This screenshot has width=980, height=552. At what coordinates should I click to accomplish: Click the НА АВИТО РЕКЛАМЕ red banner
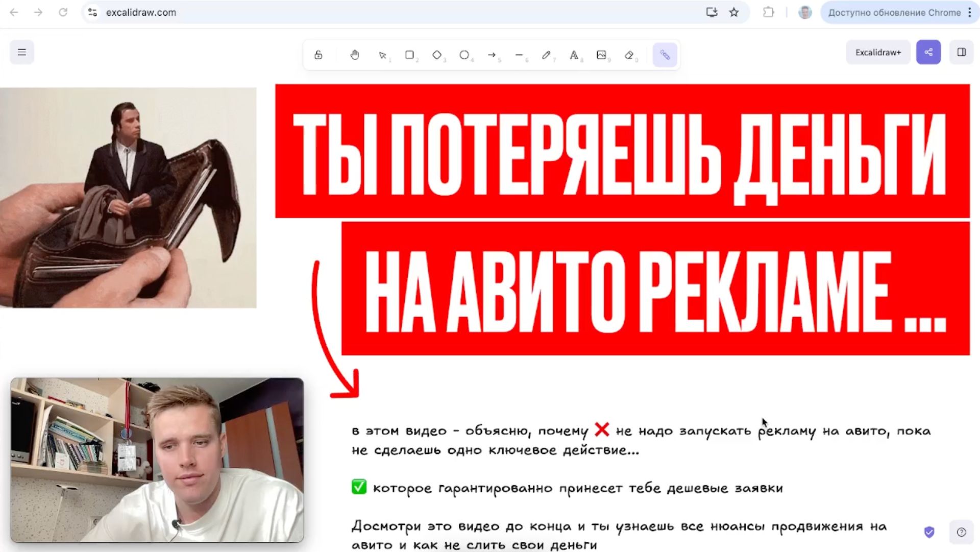coord(655,289)
